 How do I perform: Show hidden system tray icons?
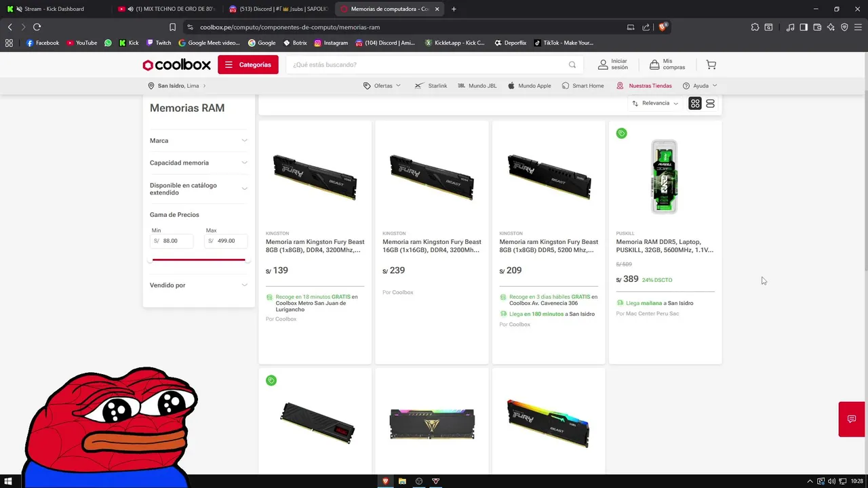click(810, 481)
